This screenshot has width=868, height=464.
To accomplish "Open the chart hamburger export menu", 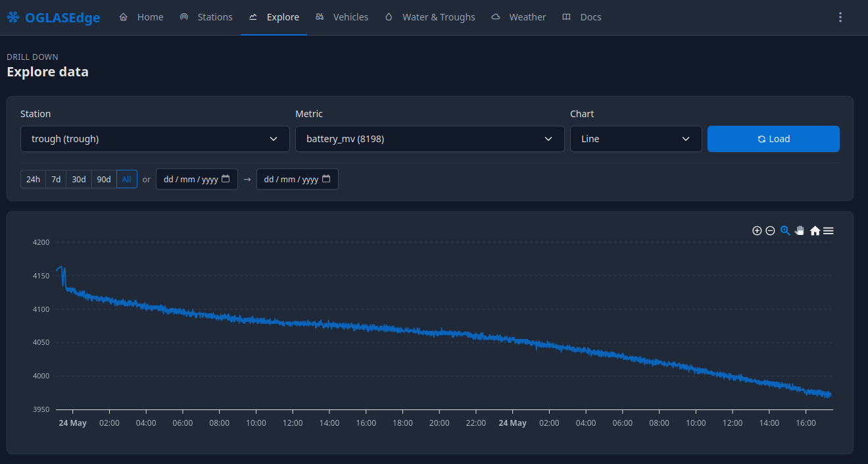I will pos(829,230).
